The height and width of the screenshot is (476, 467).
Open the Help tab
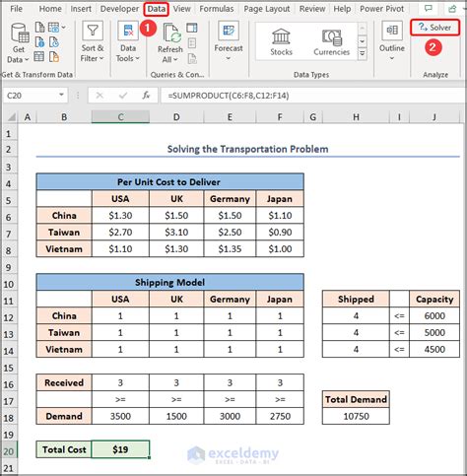(342, 9)
